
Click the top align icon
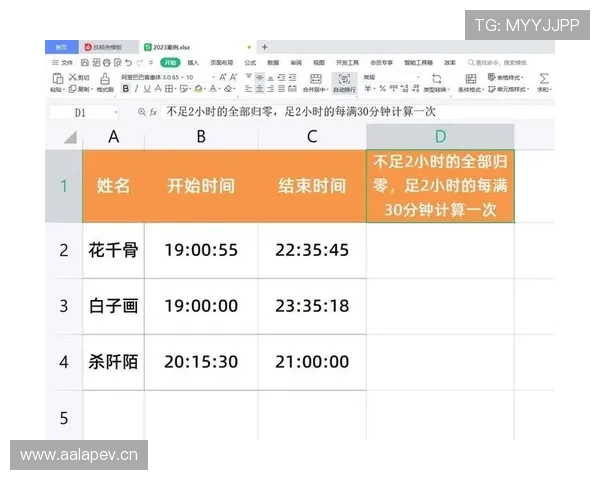tap(249, 77)
